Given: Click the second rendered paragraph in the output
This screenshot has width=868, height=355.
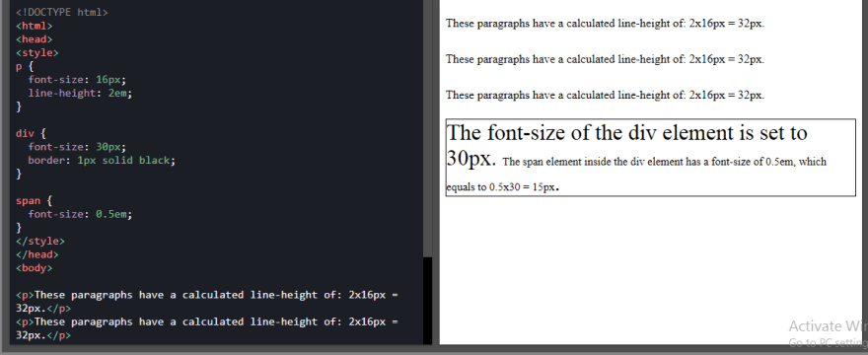Looking at the screenshot, I should coord(605,59).
